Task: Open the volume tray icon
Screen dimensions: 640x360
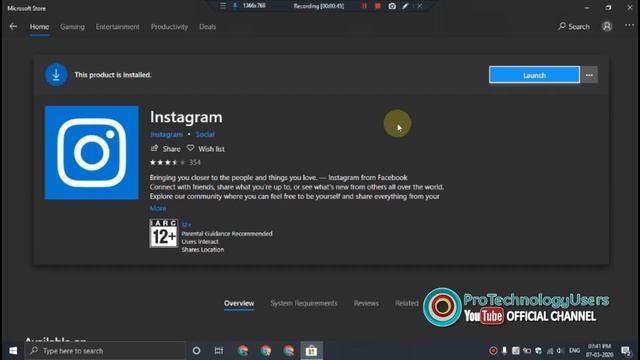Action: pos(560,351)
